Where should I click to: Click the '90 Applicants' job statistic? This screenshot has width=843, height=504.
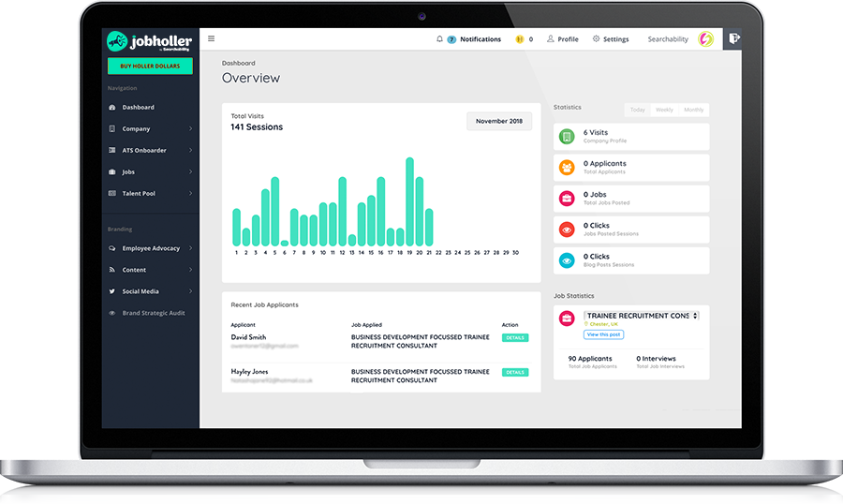pos(590,359)
